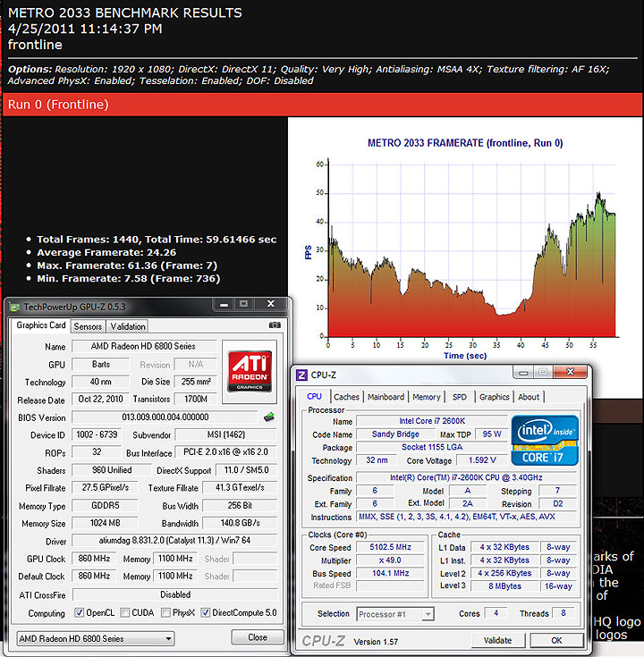Click the Multiplier value x 49.0
Viewport: 644px width, 657px height.
point(390,560)
